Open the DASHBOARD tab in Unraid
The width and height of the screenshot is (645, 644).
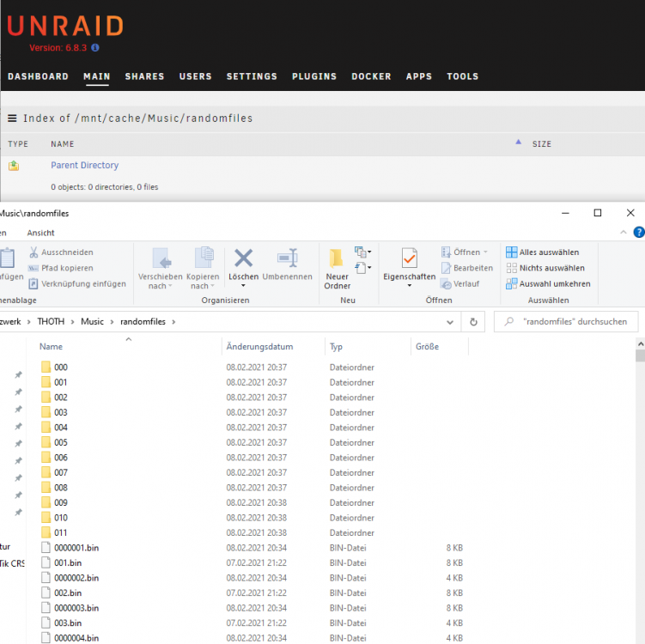coord(38,76)
